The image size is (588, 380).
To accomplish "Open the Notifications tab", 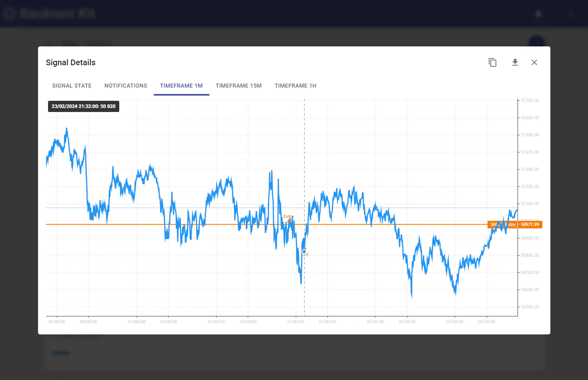I will coord(126,86).
